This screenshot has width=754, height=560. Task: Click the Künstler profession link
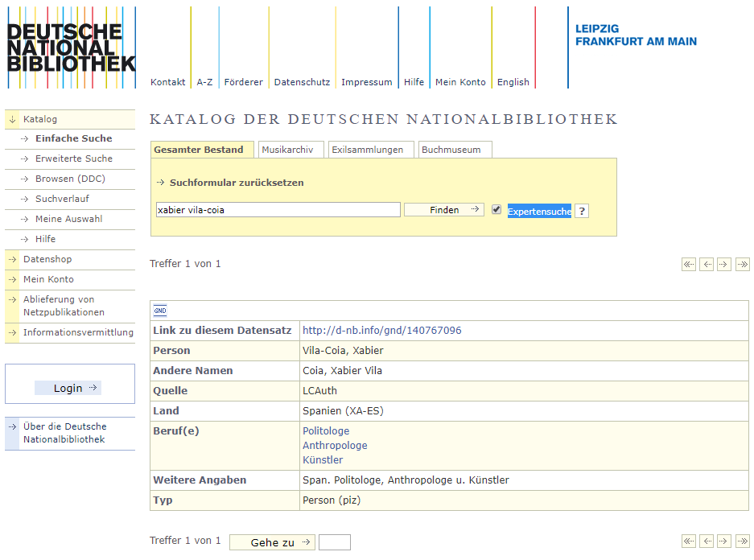pos(323,460)
